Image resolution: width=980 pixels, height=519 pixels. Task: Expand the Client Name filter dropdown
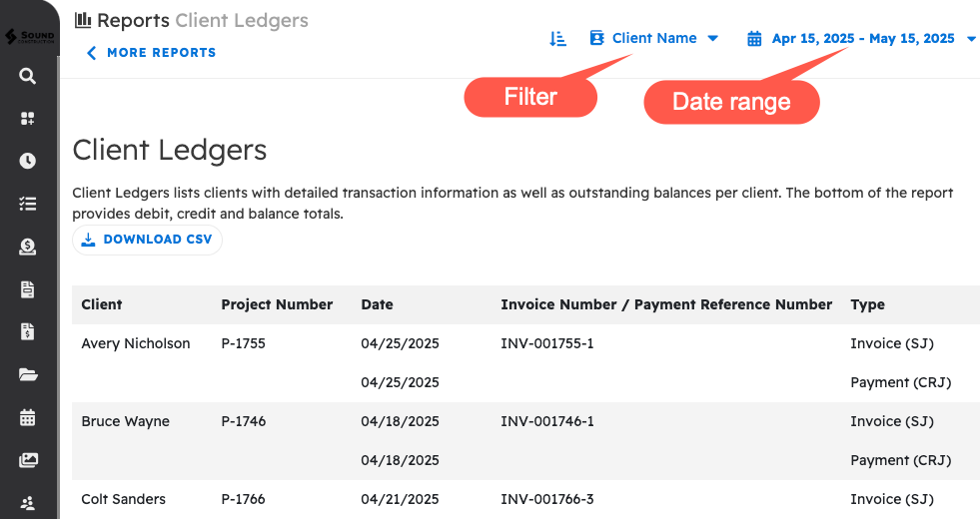pos(654,39)
